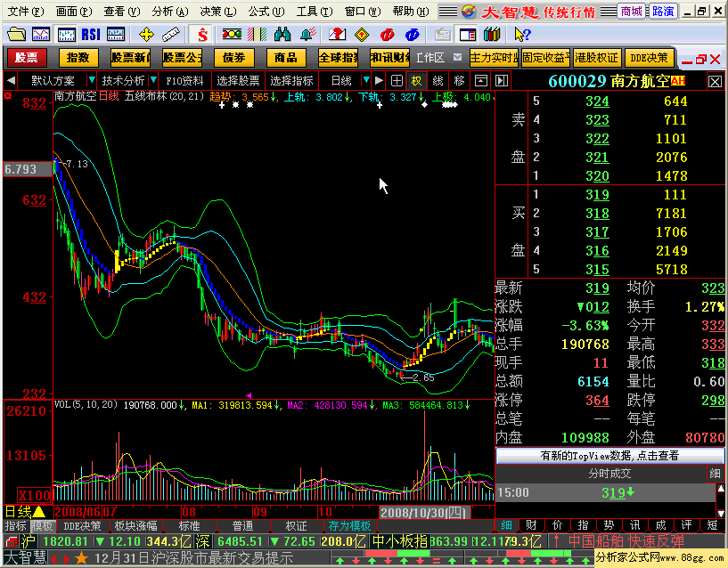Click the window layout panel icon
The height and width of the screenshot is (568, 728).
click(x=468, y=34)
